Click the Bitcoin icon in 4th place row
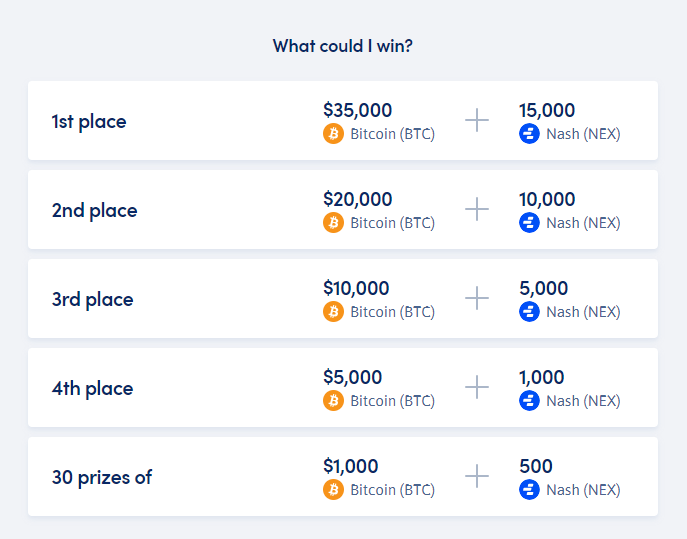Image resolution: width=687 pixels, height=539 pixels. coord(333,400)
